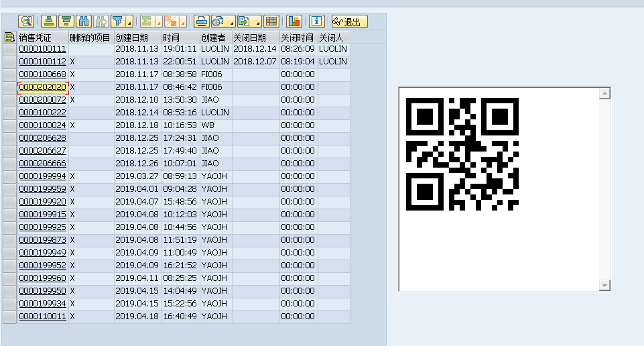Expand the Export dropdown arrow
Viewport: 644px width, 346px height.
point(257,22)
